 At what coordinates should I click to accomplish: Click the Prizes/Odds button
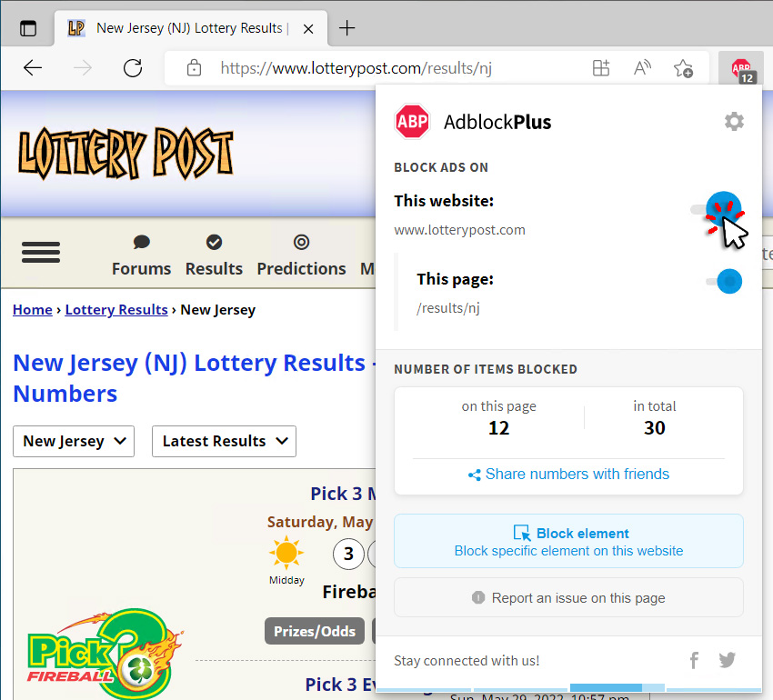pyautogui.click(x=315, y=631)
